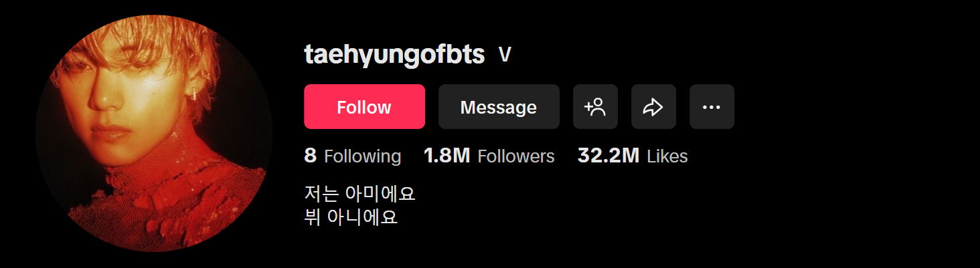This screenshot has height=268, width=980.
Task: Select the bio line 뷔 아니에요
Action: tap(351, 217)
